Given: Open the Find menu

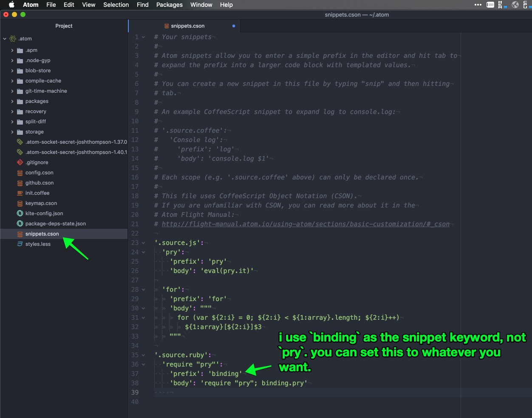Looking at the screenshot, I should tap(143, 5).
